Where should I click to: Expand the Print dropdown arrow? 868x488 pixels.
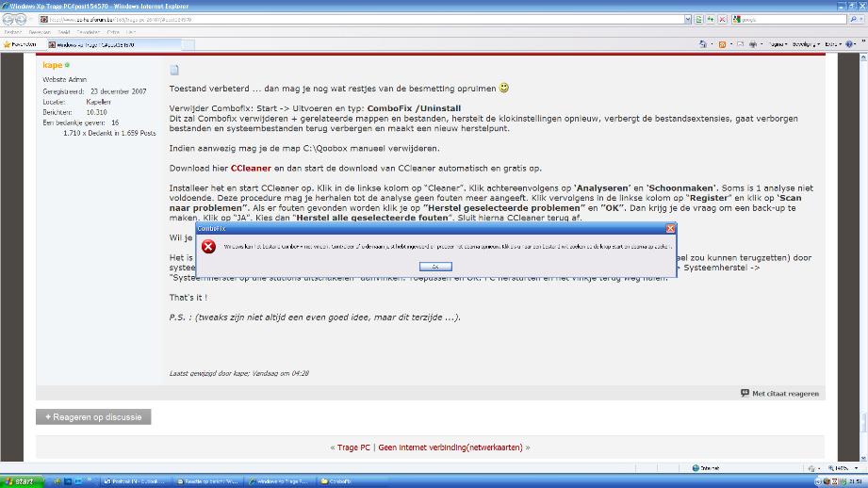(x=762, y=44)
